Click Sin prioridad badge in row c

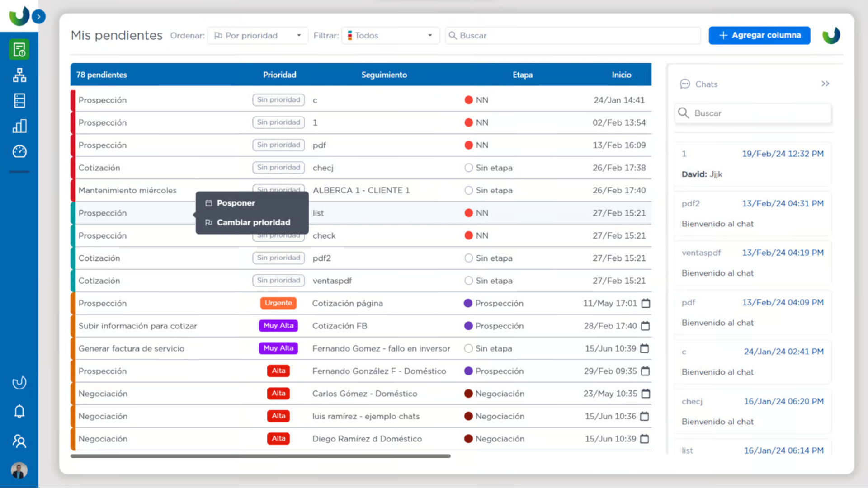pyautogui.click(x=278, y=100)
